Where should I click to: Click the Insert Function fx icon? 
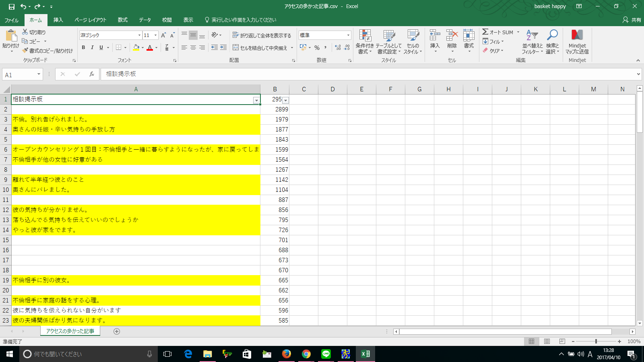coord(92,74)
